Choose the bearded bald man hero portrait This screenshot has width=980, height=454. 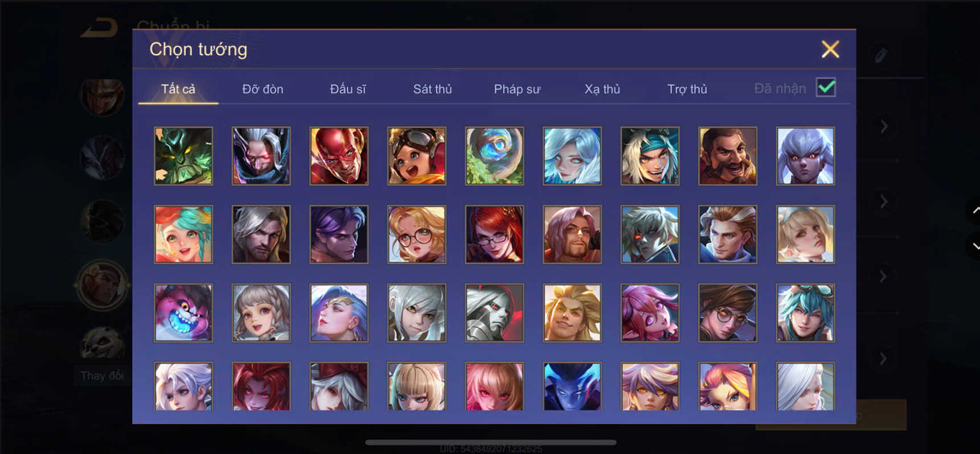pos(728,156)
